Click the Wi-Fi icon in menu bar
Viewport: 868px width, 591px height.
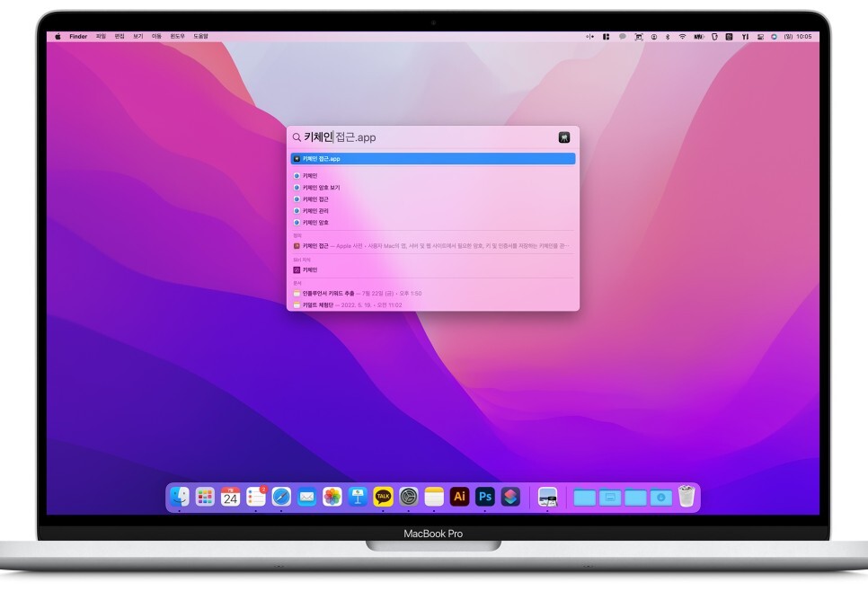(683, 37)
